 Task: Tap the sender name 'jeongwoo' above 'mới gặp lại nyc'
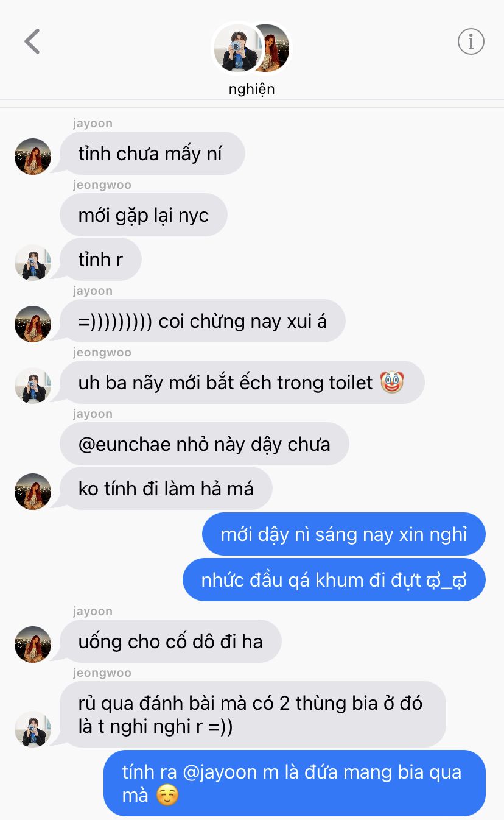102,185
